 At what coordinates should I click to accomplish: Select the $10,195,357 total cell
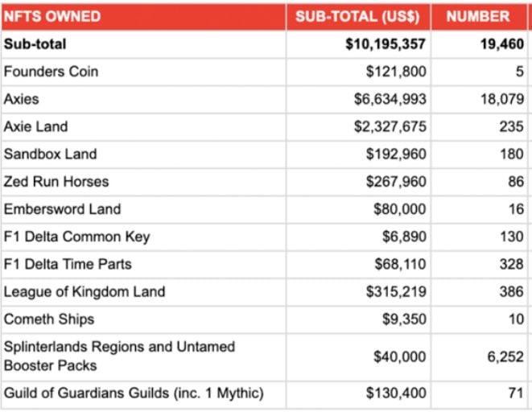click(386, 44)
